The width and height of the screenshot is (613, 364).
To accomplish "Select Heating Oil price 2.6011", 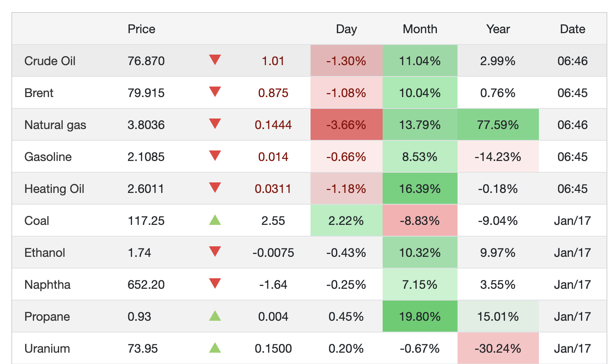I will click(146, 189).
